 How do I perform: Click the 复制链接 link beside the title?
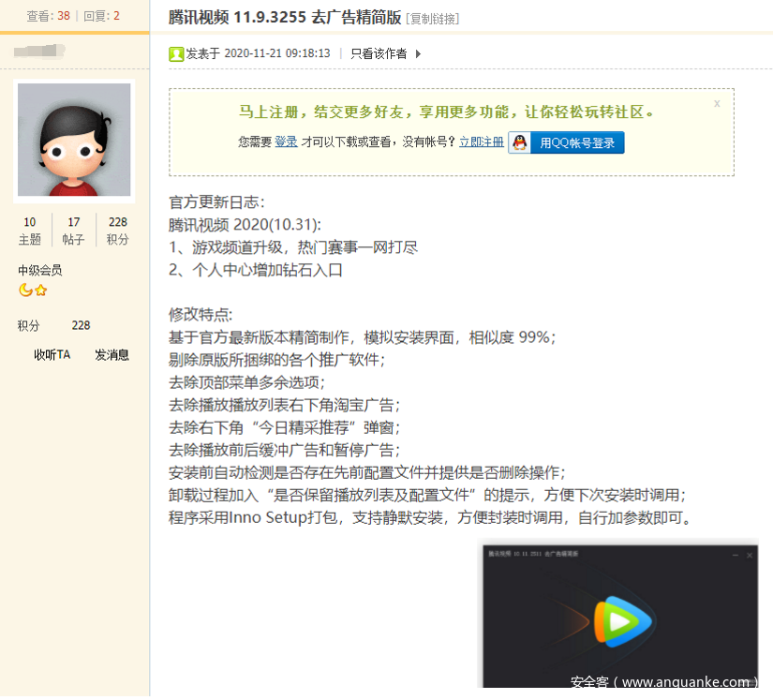[432, 19]
